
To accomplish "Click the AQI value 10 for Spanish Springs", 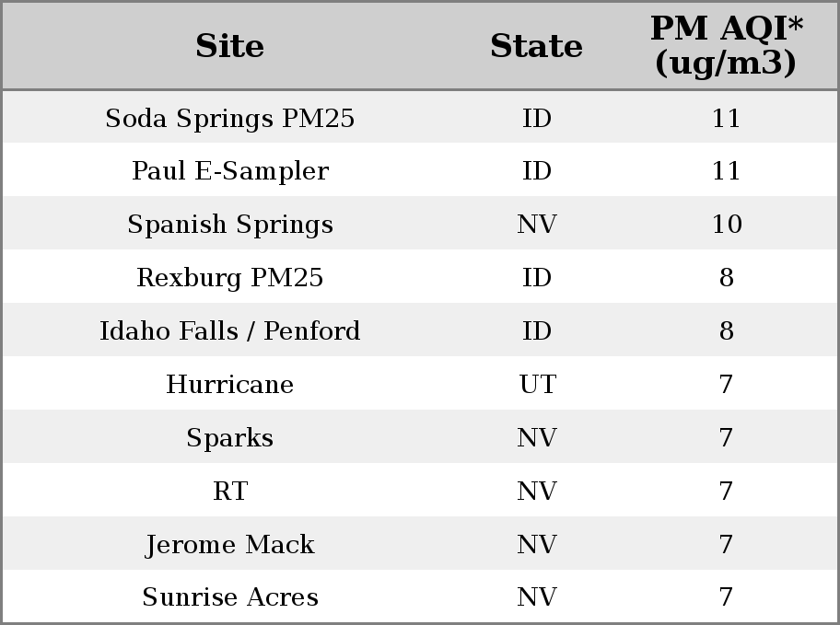I will pos(727,224).
